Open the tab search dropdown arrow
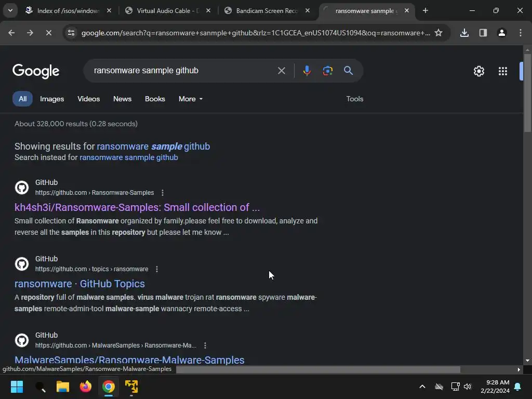This screenshot has height=399, width=532. [10, 10]
